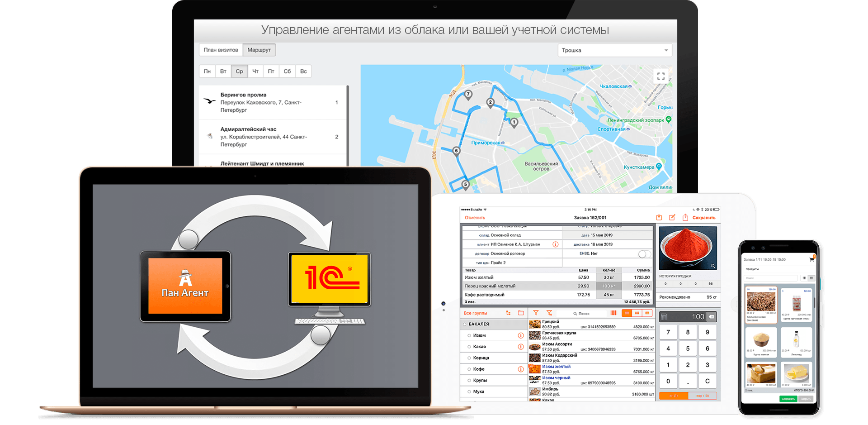868x425 pixels.
Task: Select the Какао group radio button
Action: (469, 347)
